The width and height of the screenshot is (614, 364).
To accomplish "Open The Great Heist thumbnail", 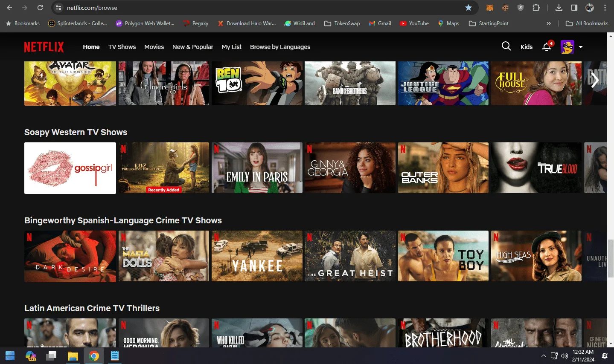I will [x=350, y=256].
